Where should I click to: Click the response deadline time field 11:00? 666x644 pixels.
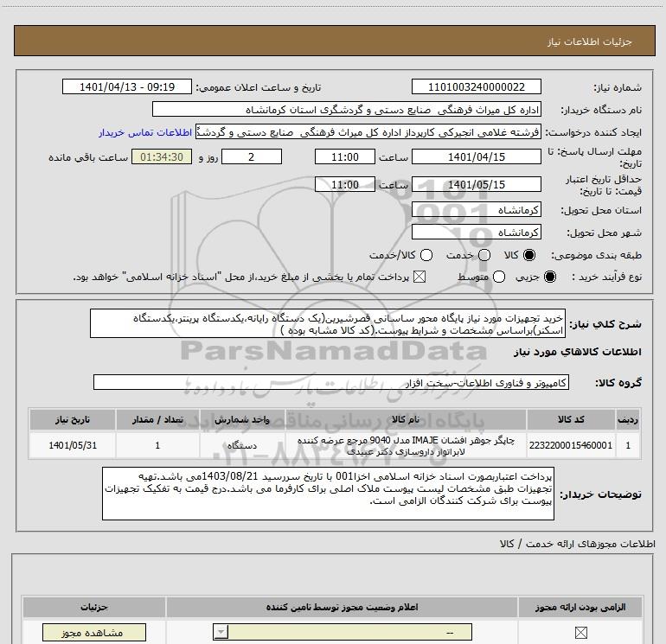[345, 156]
